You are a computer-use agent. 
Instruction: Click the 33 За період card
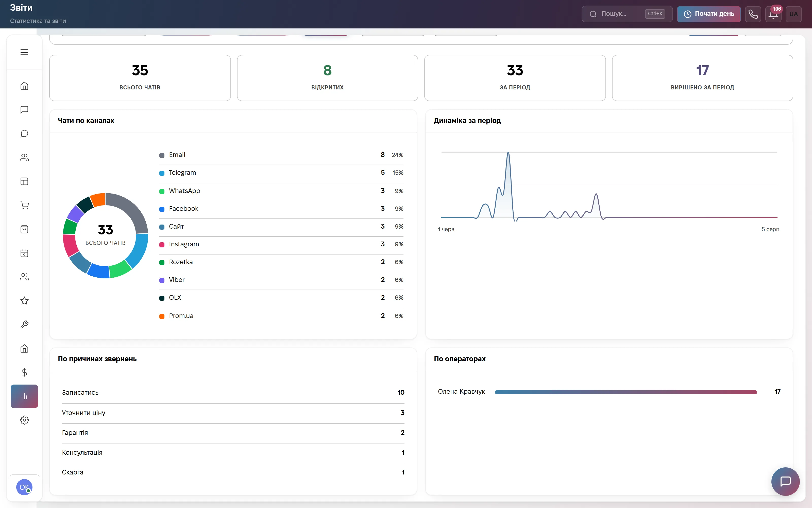pyautogui.click(x=515, y=78)
